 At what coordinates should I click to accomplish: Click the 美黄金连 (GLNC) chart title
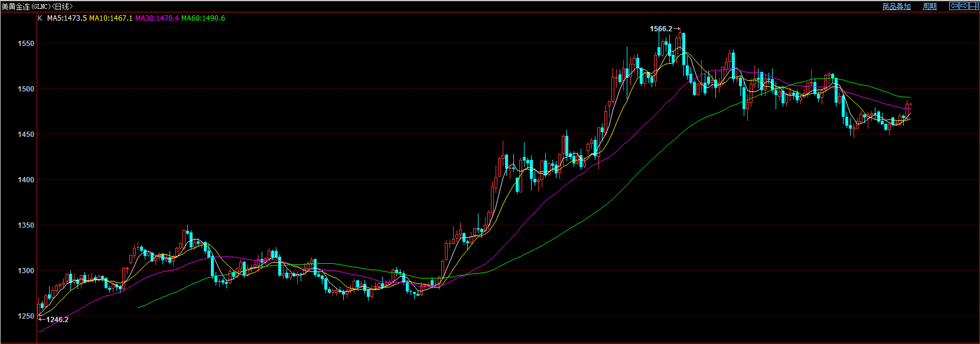(26, 6)
